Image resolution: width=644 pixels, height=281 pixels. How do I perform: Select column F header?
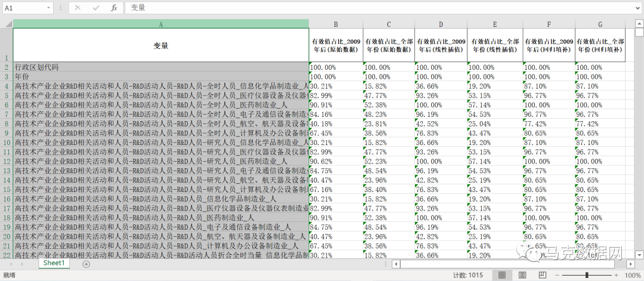coord(549,24)
